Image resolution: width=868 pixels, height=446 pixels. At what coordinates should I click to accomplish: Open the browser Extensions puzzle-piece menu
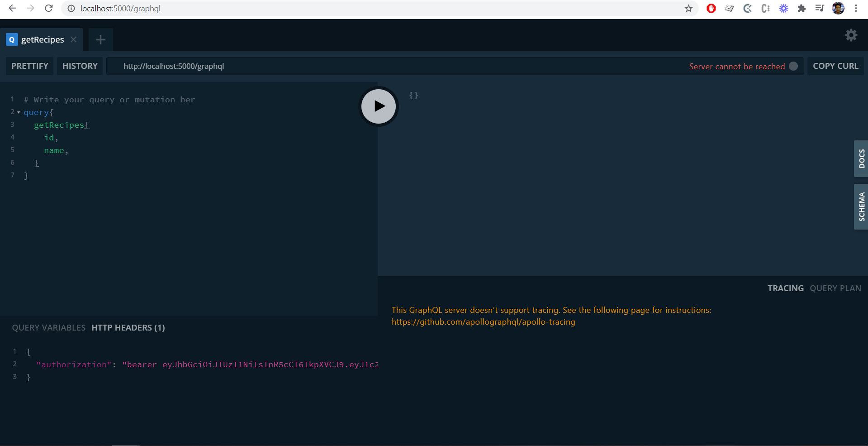pos(802,8)
